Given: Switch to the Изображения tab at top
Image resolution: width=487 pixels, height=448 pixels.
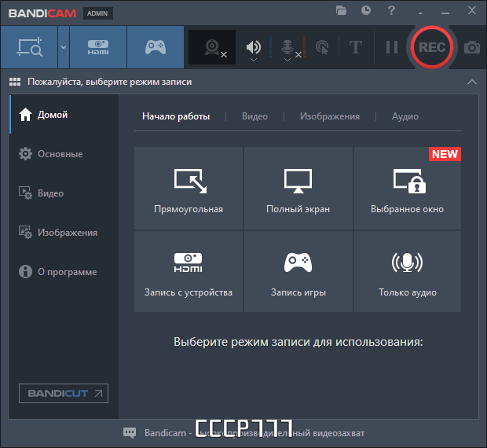Looking at the screenshot, I should [x=330, y=116].
